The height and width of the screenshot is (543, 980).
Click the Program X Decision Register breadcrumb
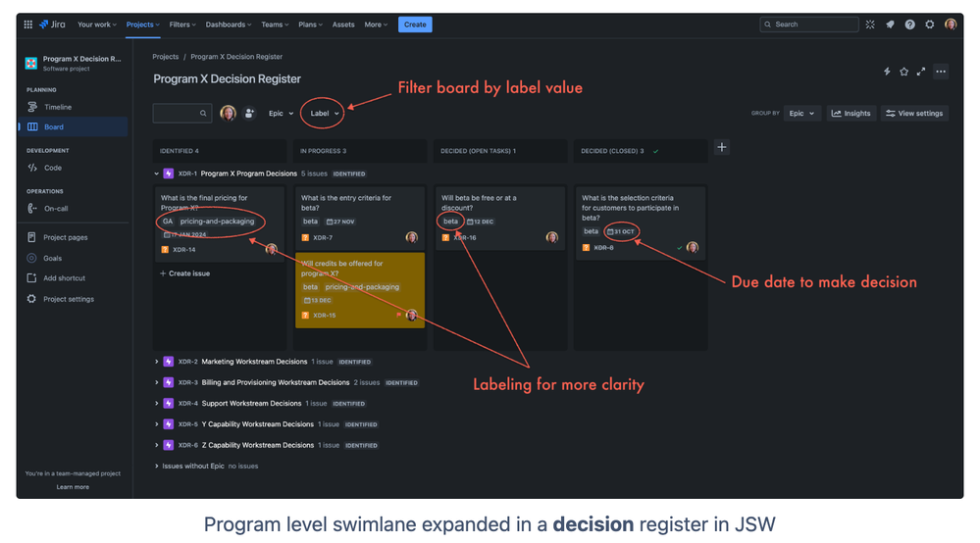[x=236, y=57]
